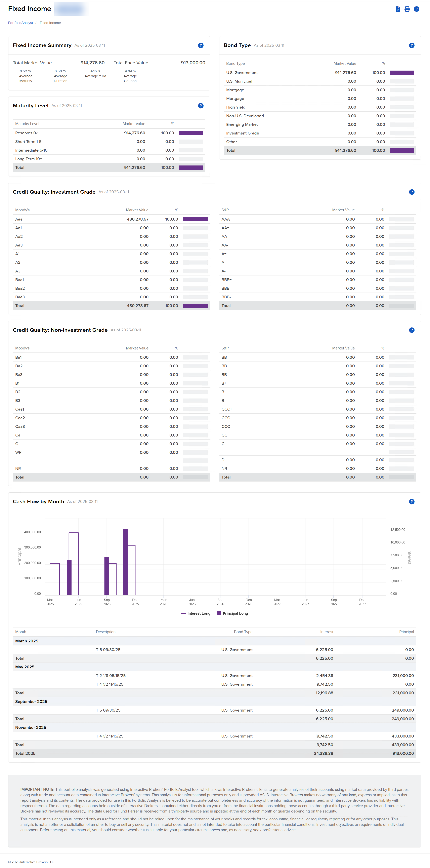Click the Interest column header in table
This screenshot has height=868, width=430.
326,632
